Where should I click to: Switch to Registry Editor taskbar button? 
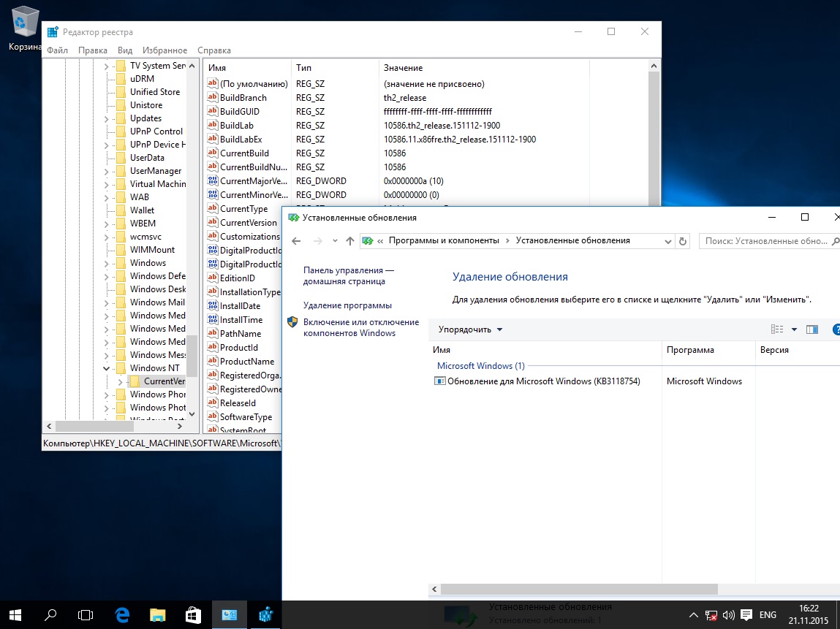(265, 615)
